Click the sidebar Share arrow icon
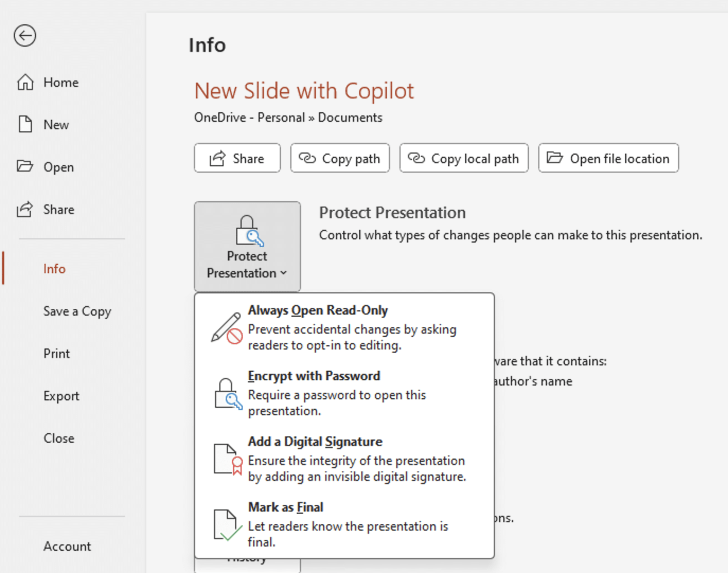This screenshot has width=728, height=573. (25, 209)
